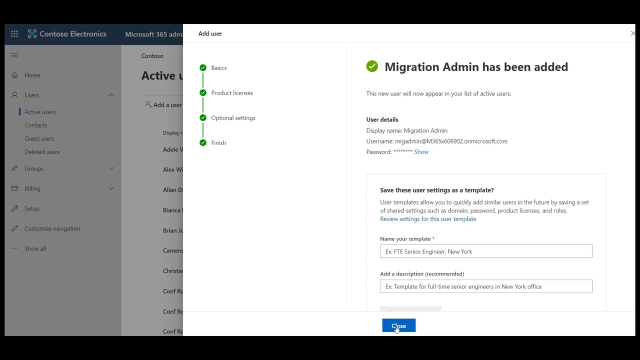The image size is (640, 360).
Task: Click the Contoso Electronics logo icon
Action: click(x=32, y=34)
